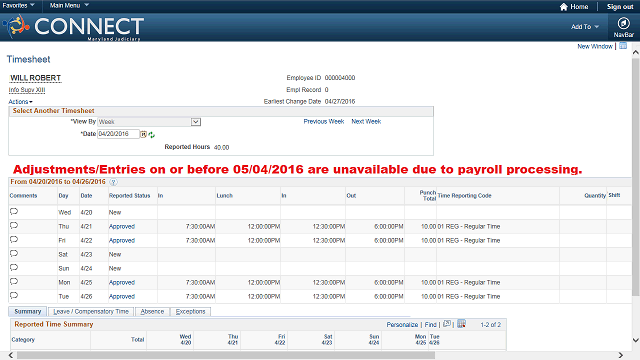Click the scroll right arrow
Viewport: 640px width, 360px height.
coord(621,356)
